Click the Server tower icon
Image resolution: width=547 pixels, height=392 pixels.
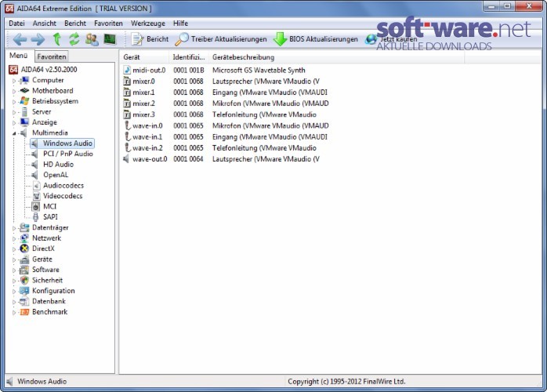click(x=24, y=112)
